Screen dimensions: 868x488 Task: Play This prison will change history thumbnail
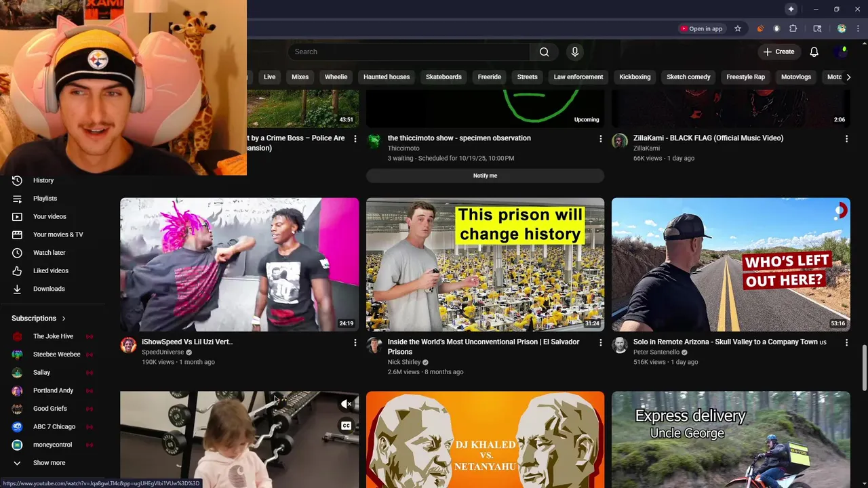click(x=485, y=264)
